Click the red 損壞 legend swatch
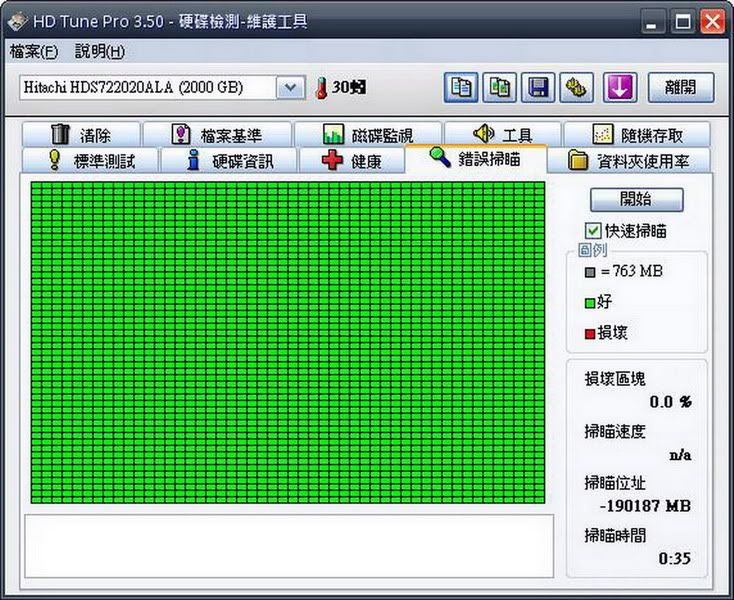 click(x=590, y=333)
